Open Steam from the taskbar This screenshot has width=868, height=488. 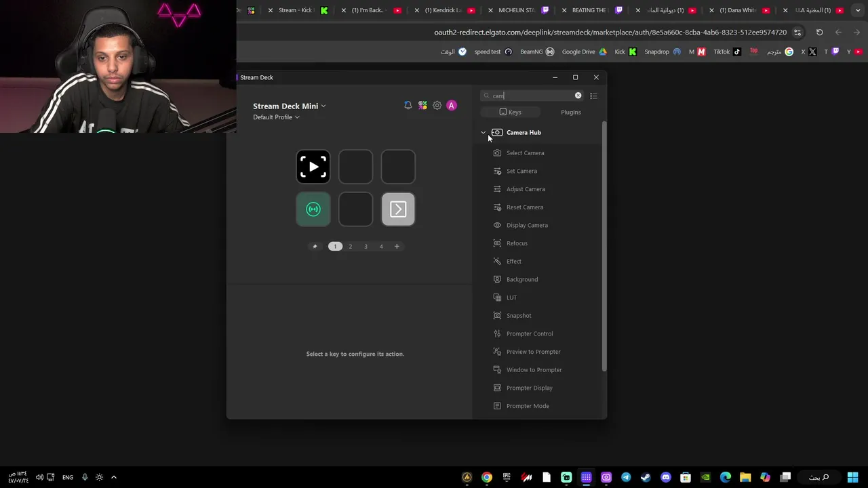pos(646,477)
